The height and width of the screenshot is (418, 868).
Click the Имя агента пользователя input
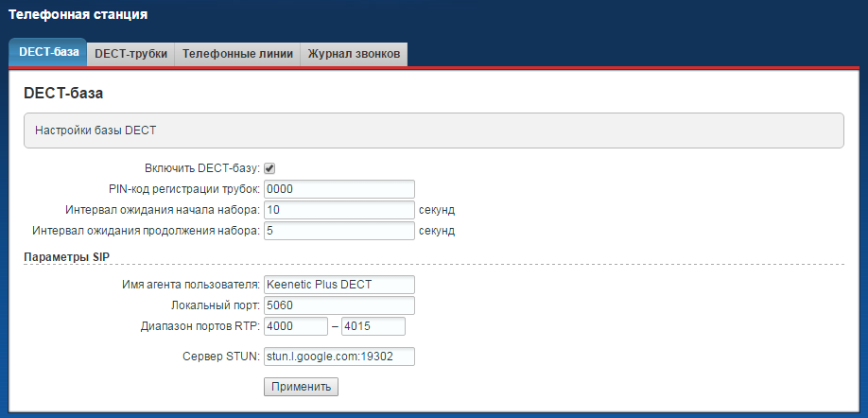click(x=339, y=284)
